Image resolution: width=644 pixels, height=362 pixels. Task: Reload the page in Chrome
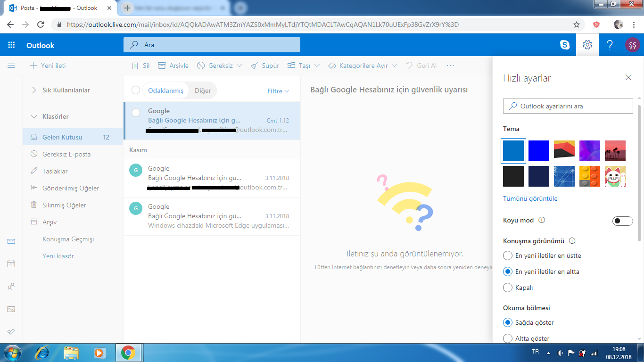tap(41, 25)
